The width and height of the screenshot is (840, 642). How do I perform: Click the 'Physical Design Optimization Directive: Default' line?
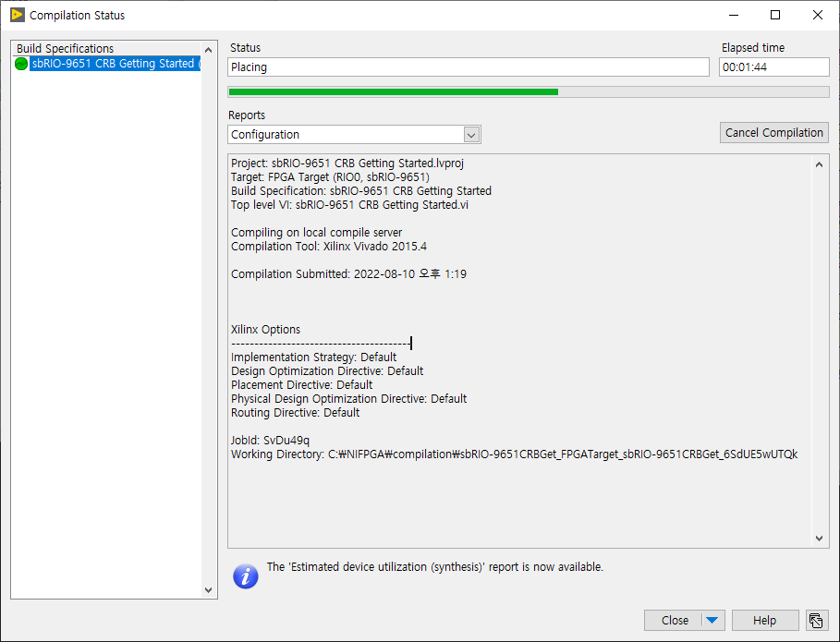[x=348, y=399]
